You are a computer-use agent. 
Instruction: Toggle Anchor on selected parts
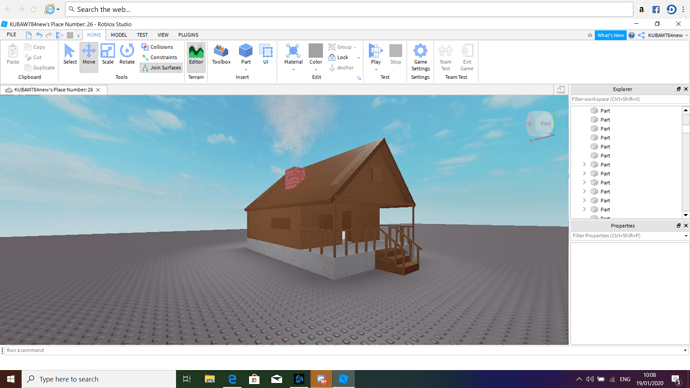click(341, 68)
